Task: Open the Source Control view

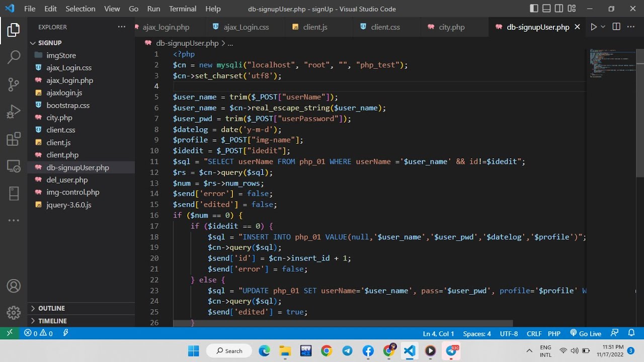Action: pos(14,84)
